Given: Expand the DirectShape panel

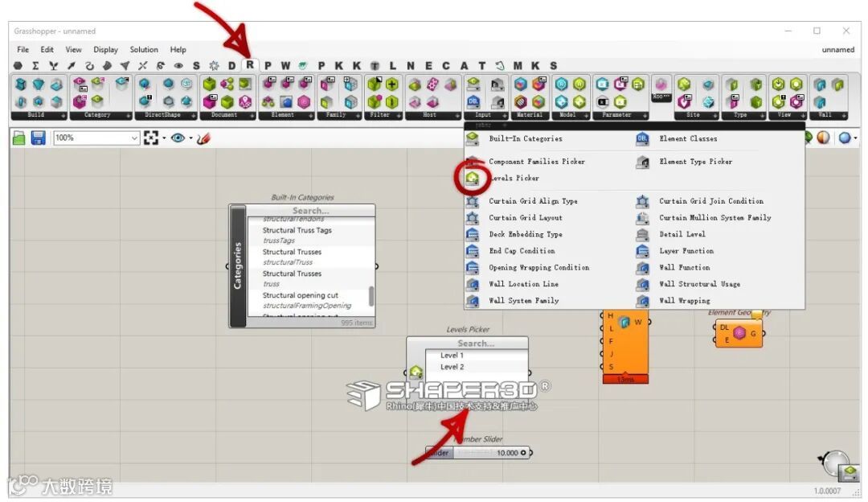Looking at the screenshot, I should tap(194, 115).
